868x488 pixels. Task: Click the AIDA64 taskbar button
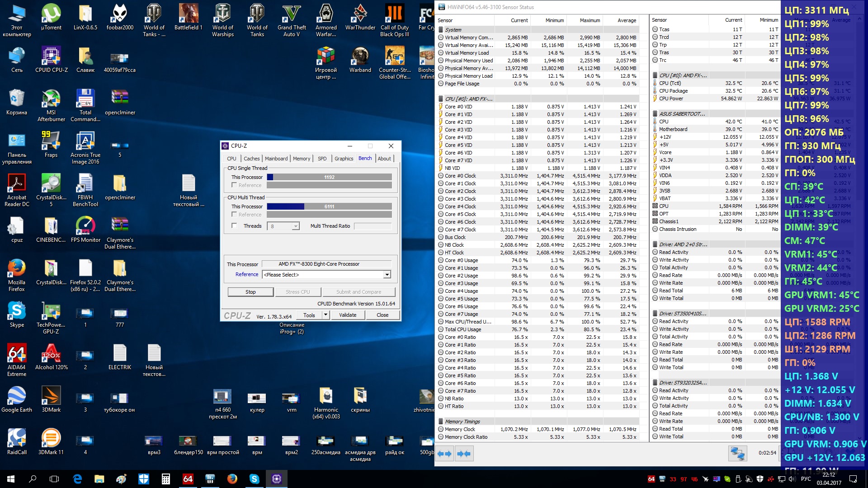click(x=188, y=479)
